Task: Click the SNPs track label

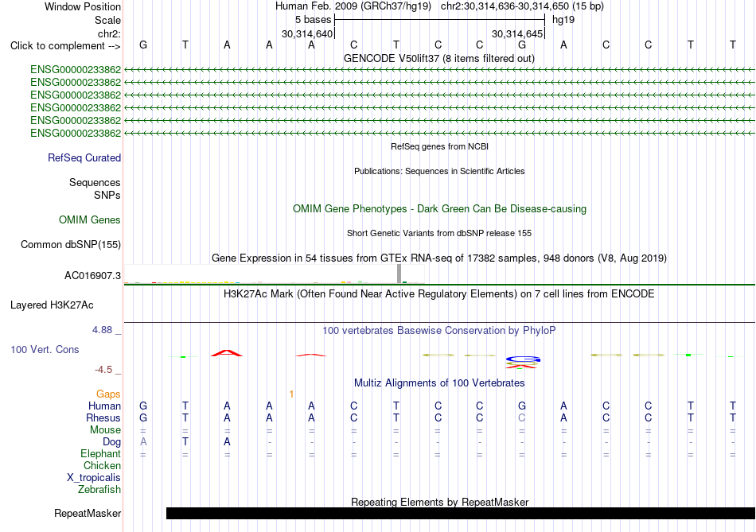Action: pos(107,195)
